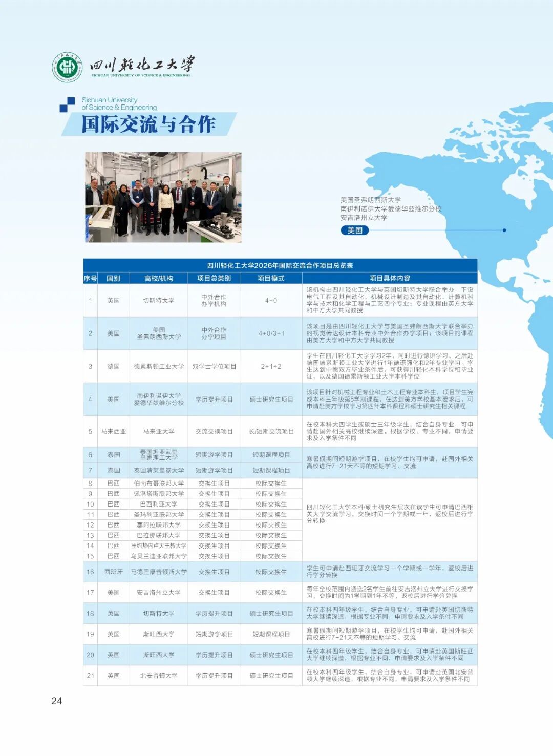Click the page number '24'

click(56, 701)
